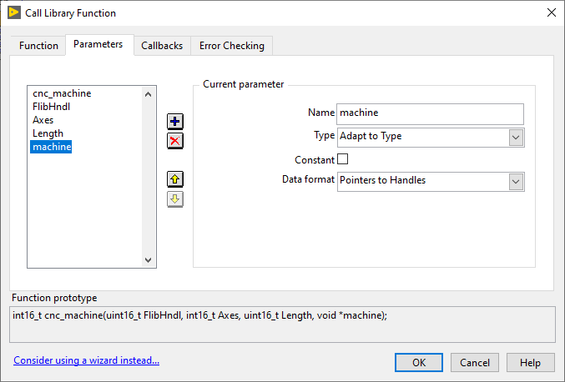Image resolution: width=565 pixels, height=382 pixels.
Task: Move parameter up with yellow up arrow
Action: [x=175, y=179]
